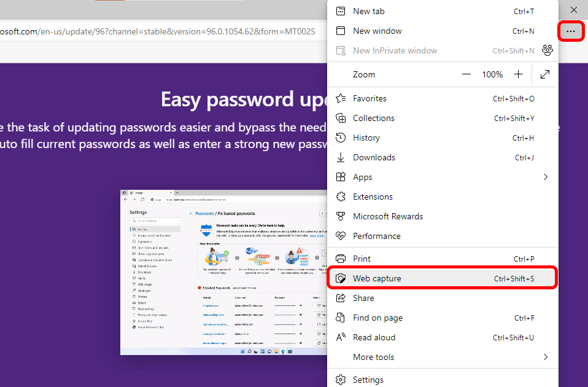
Task: Click the password settings screenshot image
Action: pyautogui.click(x=223, y=273)
